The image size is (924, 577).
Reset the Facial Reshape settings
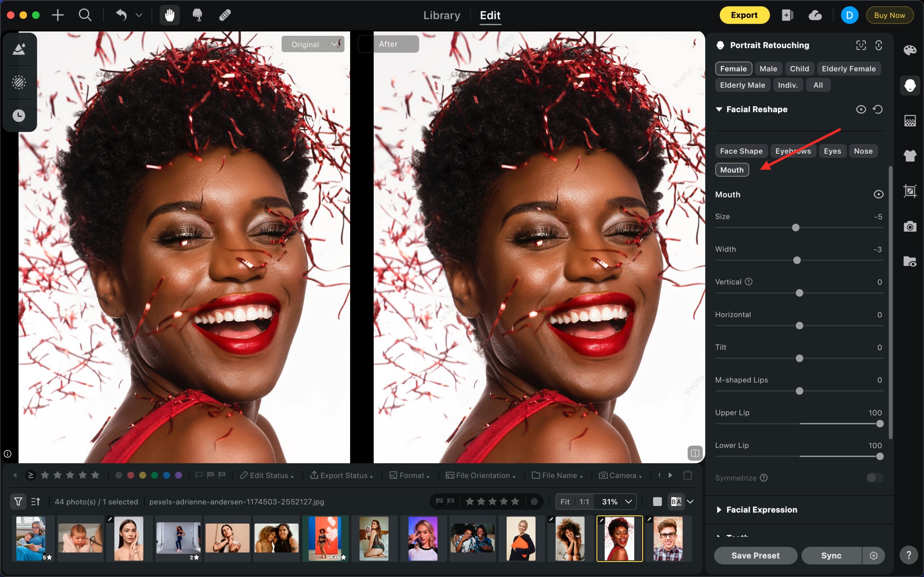[877, 110]
